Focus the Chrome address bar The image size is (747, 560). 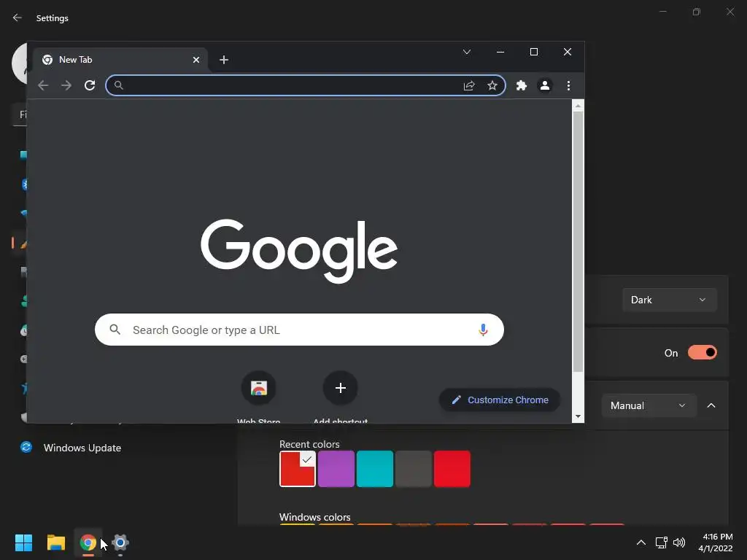click(306, 85)
